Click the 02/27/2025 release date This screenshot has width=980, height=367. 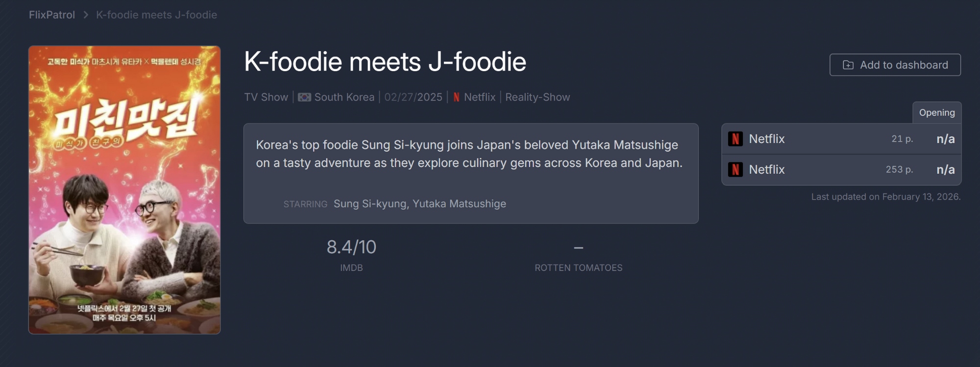(x=413, y=97)
